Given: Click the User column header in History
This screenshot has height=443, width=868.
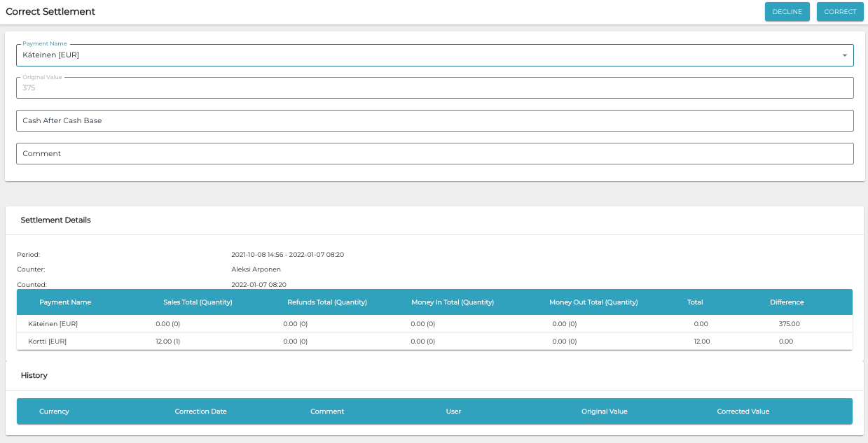Looking at the screenshot, I should 453,412.
